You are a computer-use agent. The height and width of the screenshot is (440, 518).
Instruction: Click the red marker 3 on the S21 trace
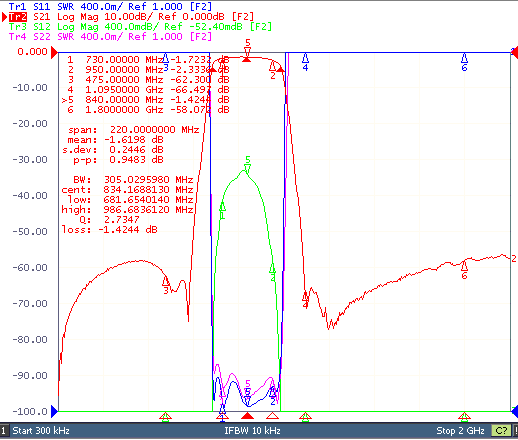tap(166, 285)
